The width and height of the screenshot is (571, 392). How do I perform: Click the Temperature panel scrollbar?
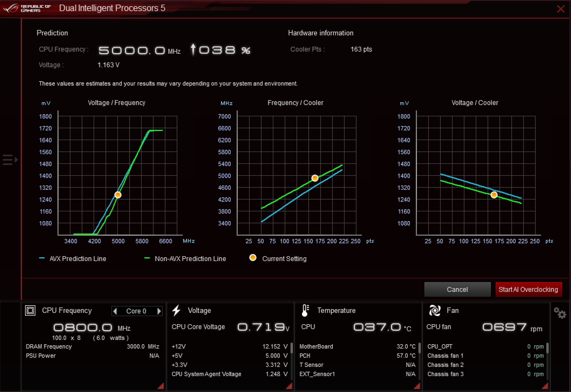[420, 348]
